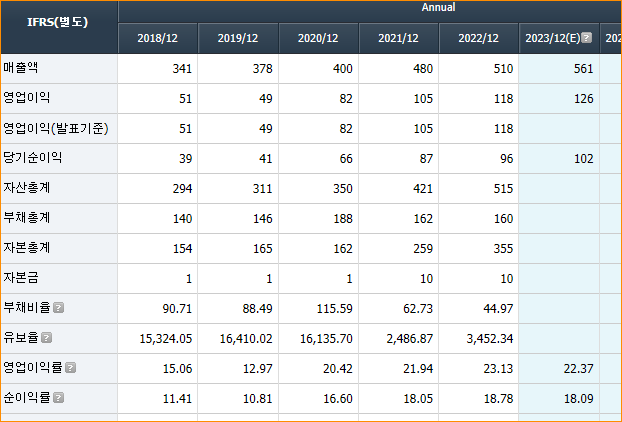Click the 자본총계 value 355
Image resolution: width=622 pixels, height=422 pixels.
(503, 249)
